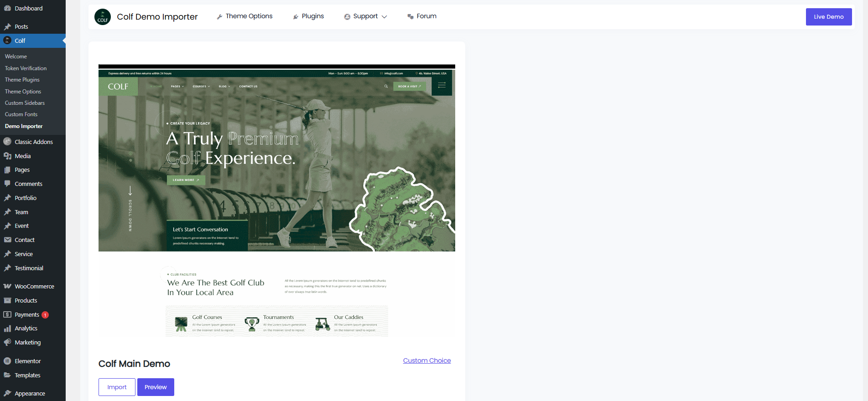Screen dimensions: 868x401
Task: Open Theme Options in top navigation
Action: pyautogui.click(x=249, y=16)
